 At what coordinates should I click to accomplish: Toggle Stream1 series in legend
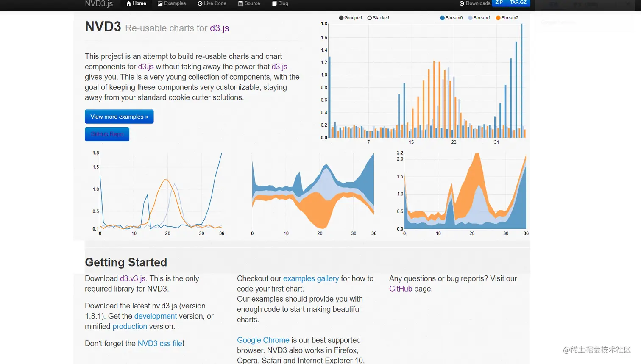479,18
